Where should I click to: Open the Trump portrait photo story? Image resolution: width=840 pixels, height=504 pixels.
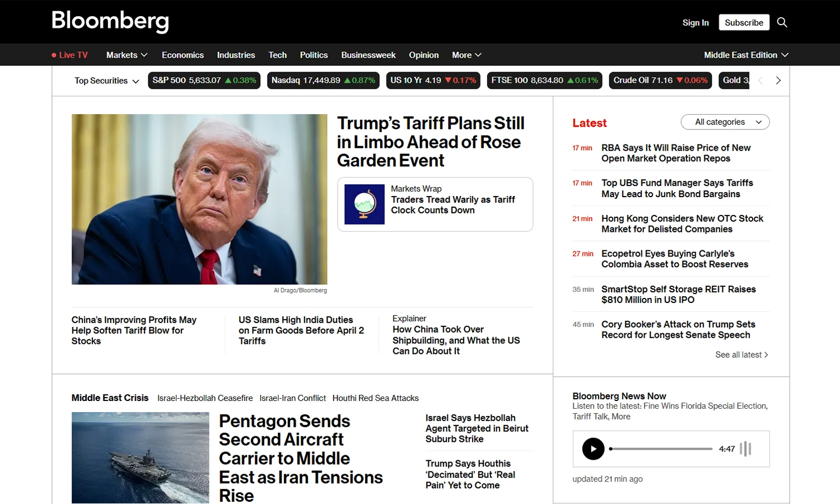[199, 199]
